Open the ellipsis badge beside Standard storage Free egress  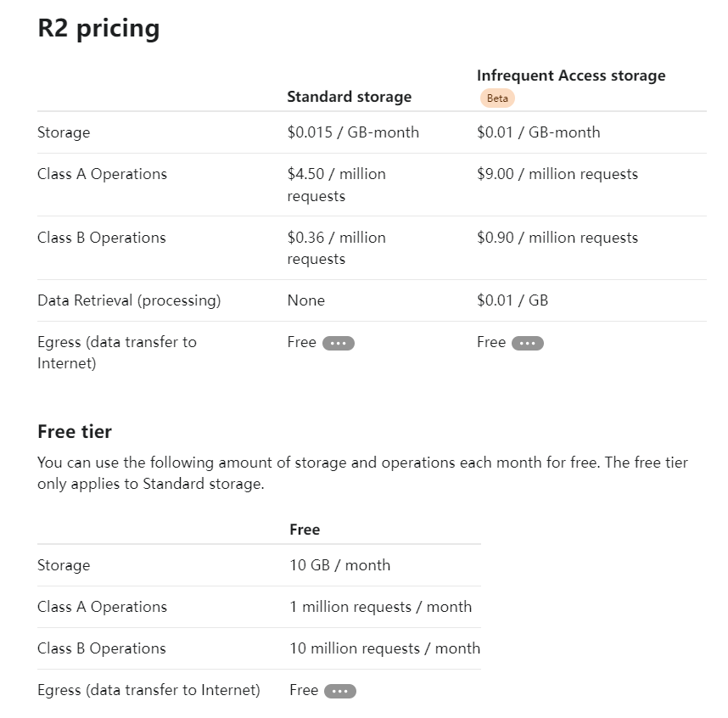[339, 343]
